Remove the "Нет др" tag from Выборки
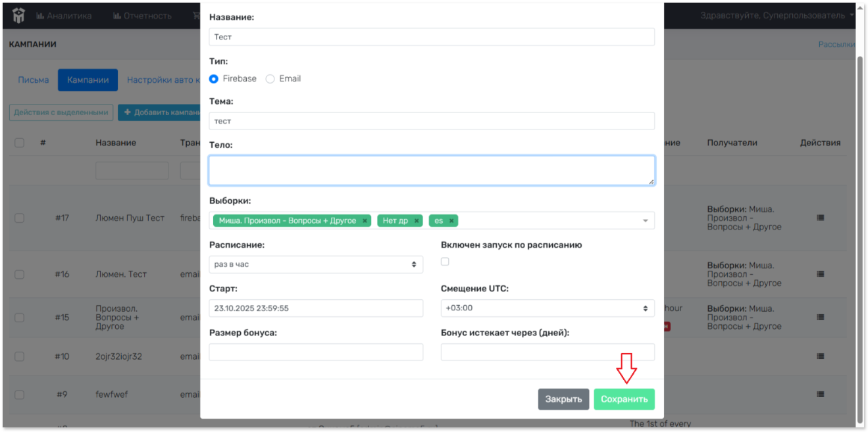Image resolution: width=868 pixels, height=432 pixels. [x=417, y=221]
